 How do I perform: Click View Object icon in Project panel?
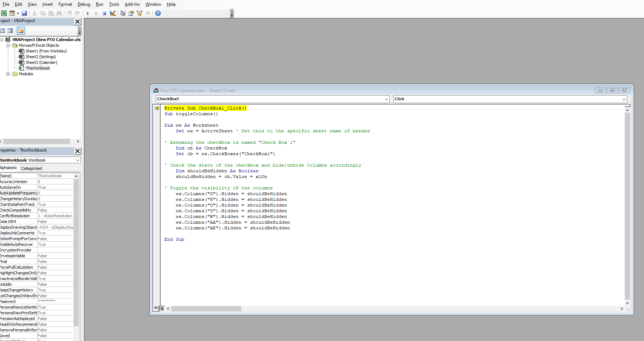10,31
